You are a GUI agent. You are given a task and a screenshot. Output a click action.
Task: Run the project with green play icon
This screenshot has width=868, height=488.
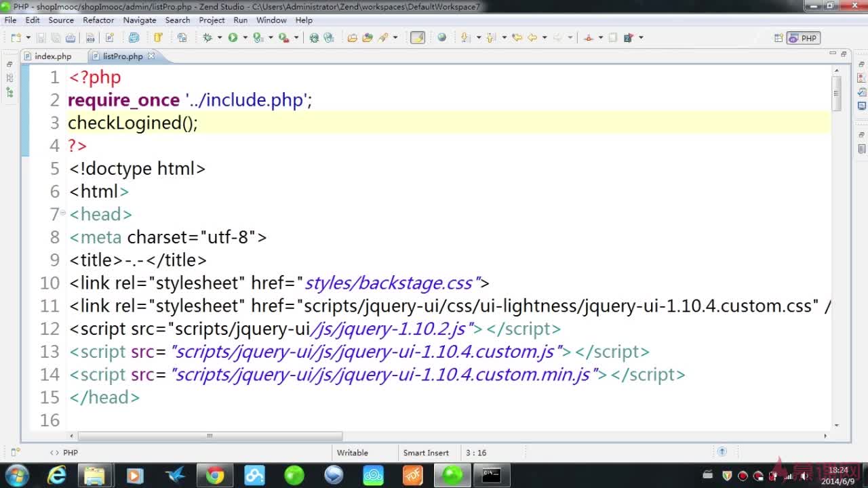point(233,38)
